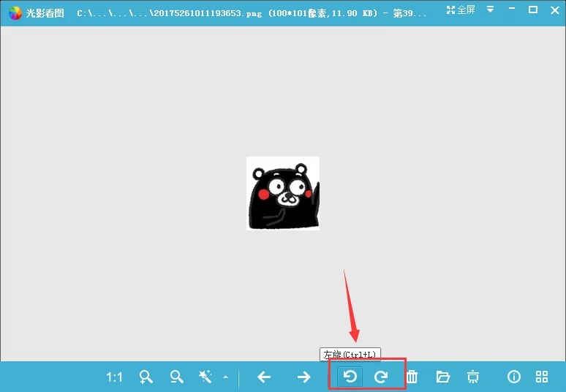Click the zoom out magnifier icon
The width and height of the screenshot is (566, 392).
(x=176, y=377)
